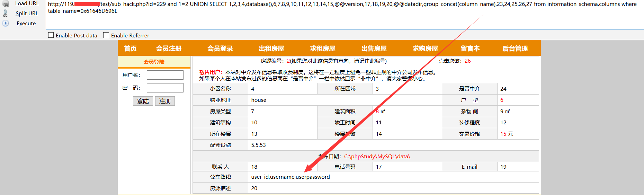Click the 会员登陆 panel heading
This screenshot has width=644, height=195.
pyautogui.click(x=154, y=62)
